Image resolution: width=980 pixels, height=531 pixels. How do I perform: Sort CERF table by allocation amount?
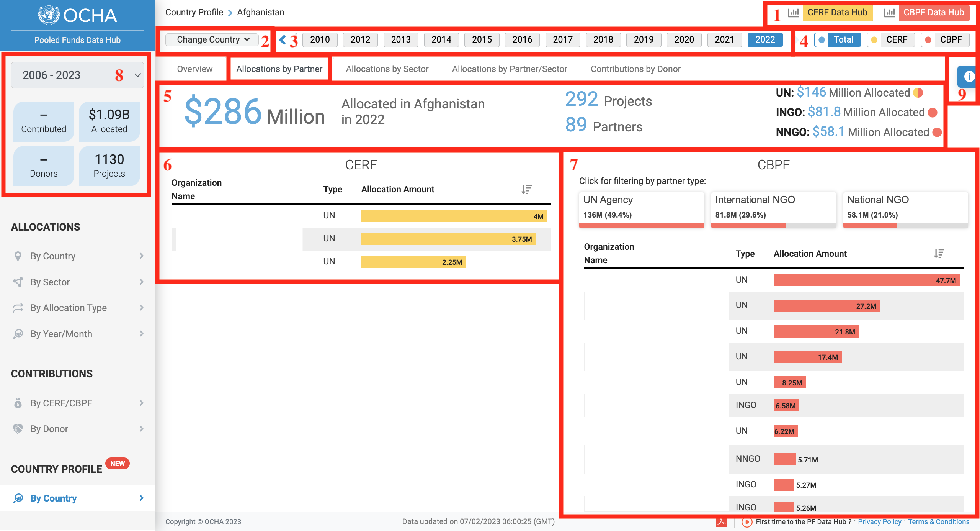click(x=527, y=189)
